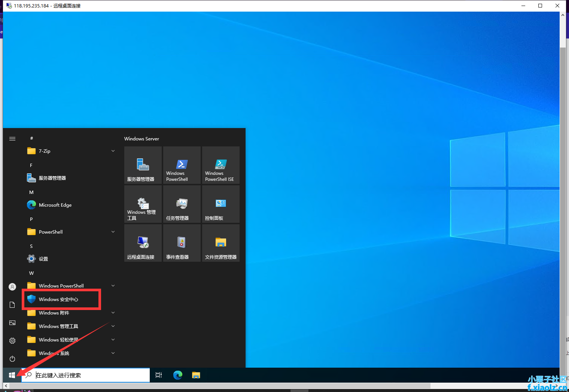Open the Server Manager tile
The height and width of the screenshot is (392, 569).
point(143,165)
